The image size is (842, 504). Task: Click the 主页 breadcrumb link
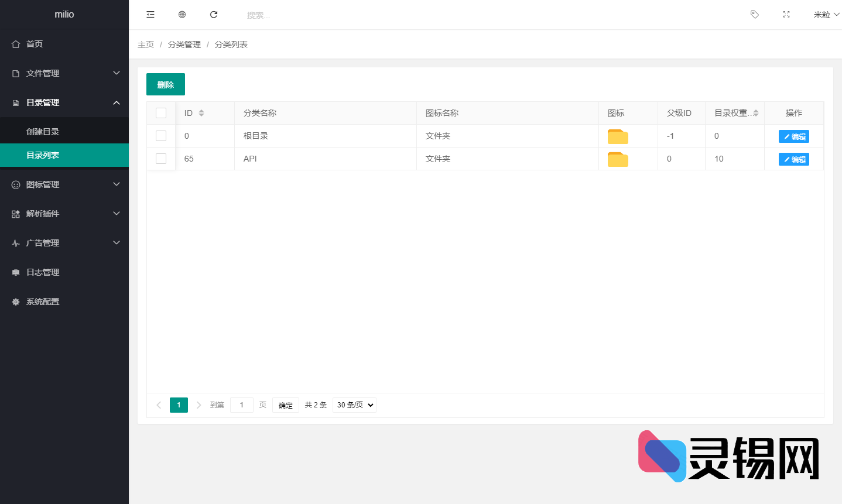(x=146, y=44)
